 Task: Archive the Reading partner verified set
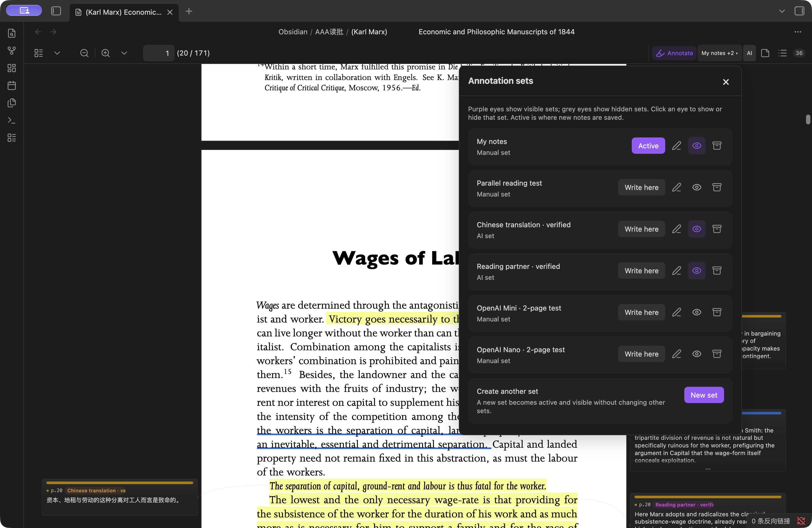coord(717,271)
